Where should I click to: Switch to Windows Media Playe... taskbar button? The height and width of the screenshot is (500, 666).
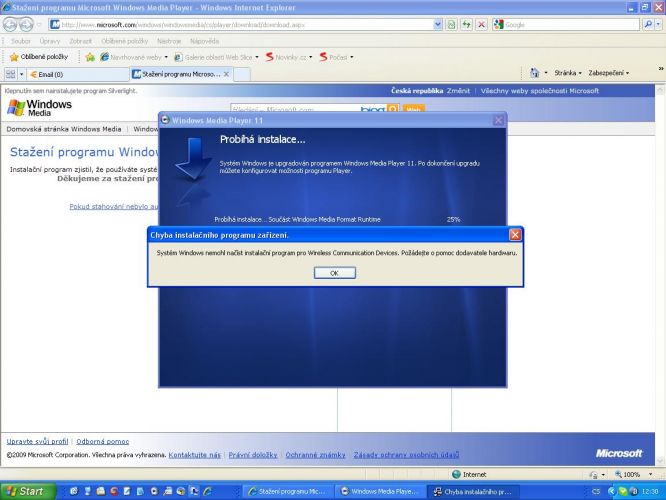(380, 492)
